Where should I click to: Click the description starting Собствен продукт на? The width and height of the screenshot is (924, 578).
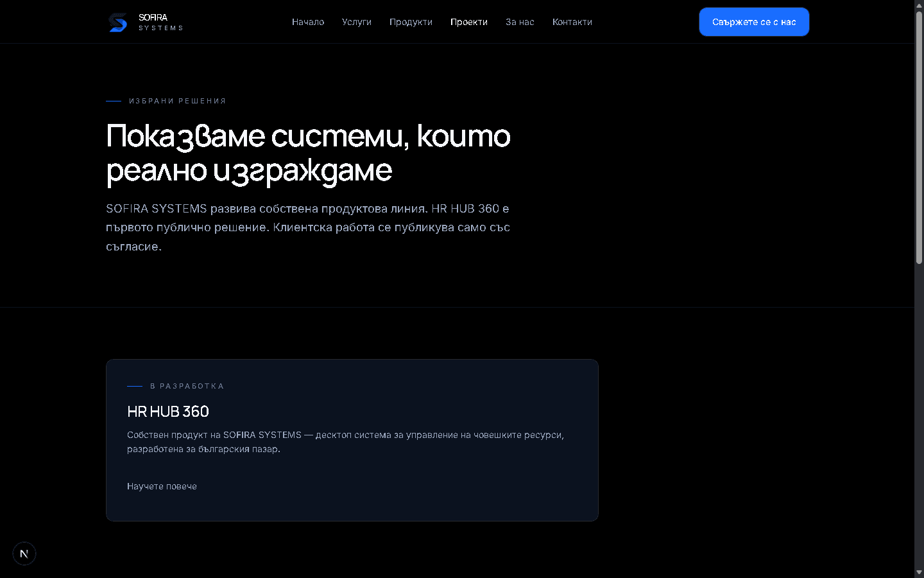(x=345, y=442)
